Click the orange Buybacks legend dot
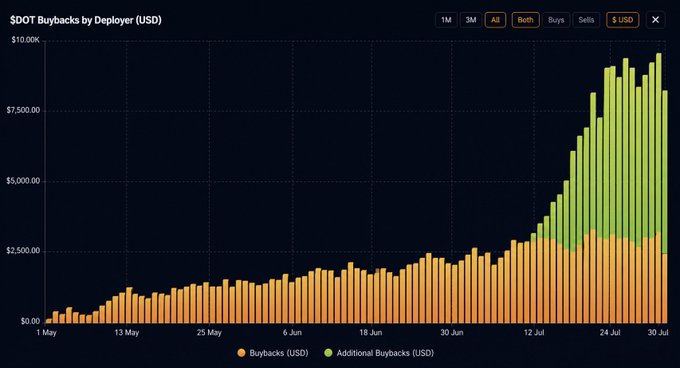 [242, 353]
